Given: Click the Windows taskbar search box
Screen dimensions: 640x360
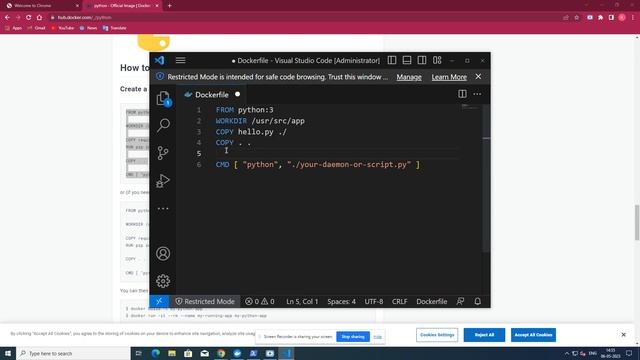Looking at the screenshot, I should [73, 353].
